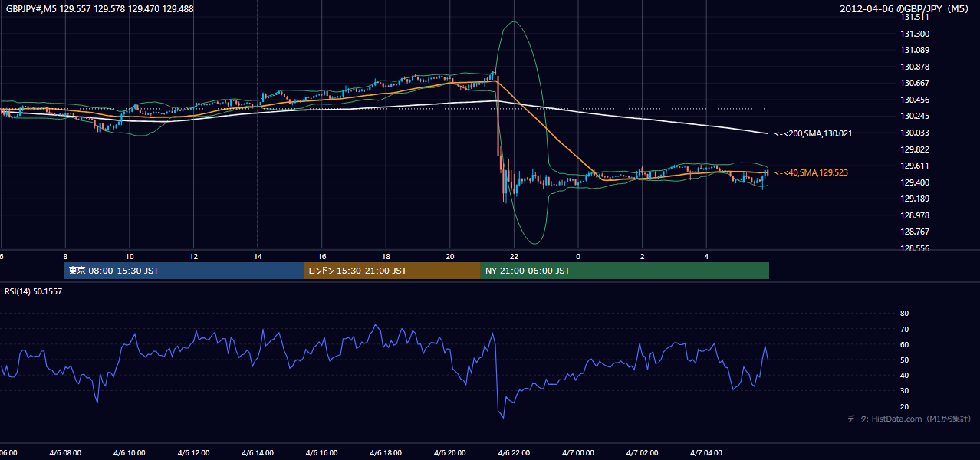Click hour label 14 under the price chart
This screenshot has height=460, width=980.
pyautogui.click(x=258, y=257)
